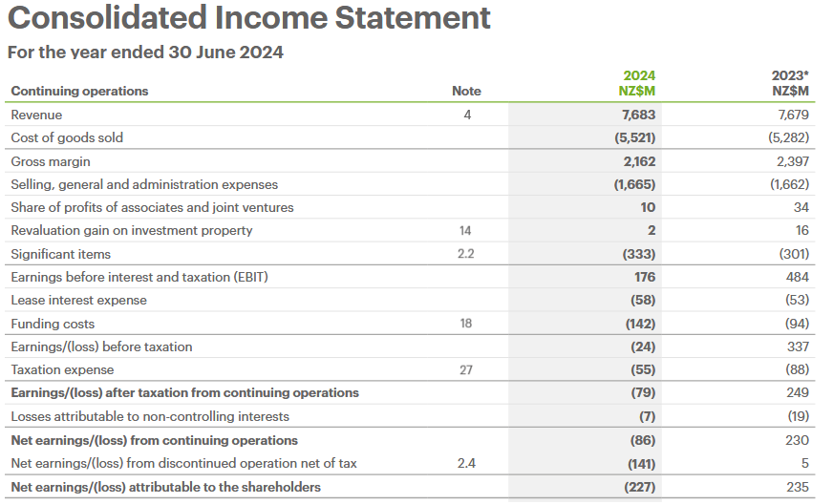Click the 2023 EBIT value 484
833x504 pixels.
(797, 277)
